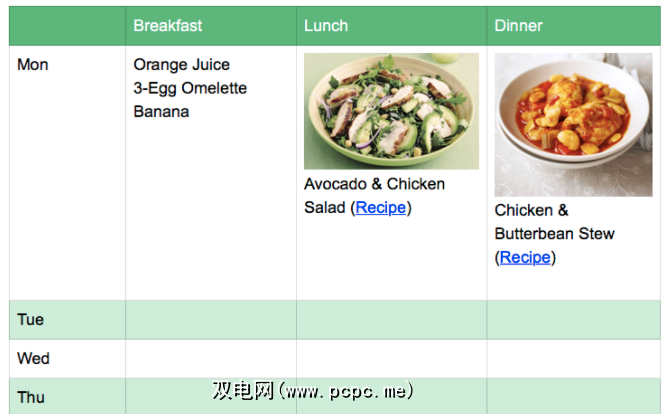Image resolution: width=670 pixels, height=414 pixels.
Task: Click the empty Wednesday lunch cell
Action: pos(391,358)
